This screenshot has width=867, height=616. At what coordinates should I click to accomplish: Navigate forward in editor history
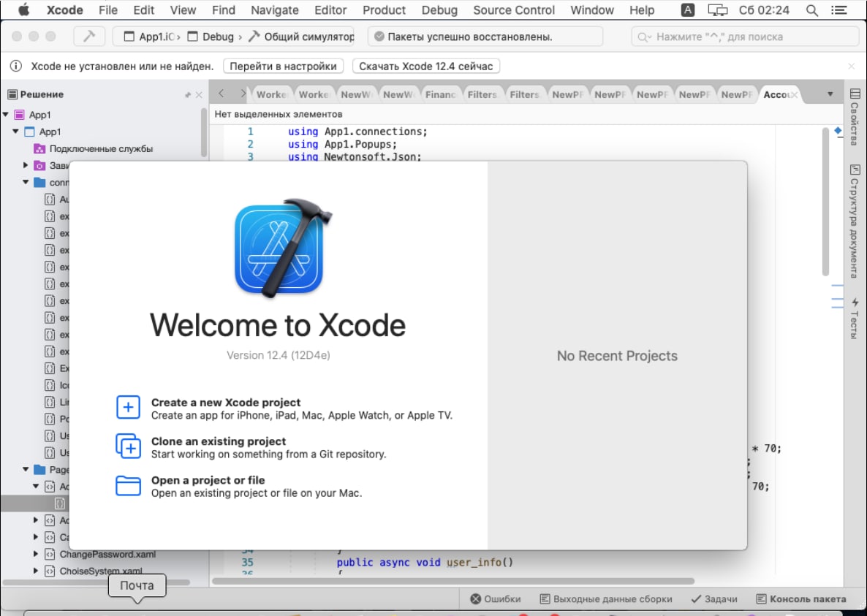[243, 94]
